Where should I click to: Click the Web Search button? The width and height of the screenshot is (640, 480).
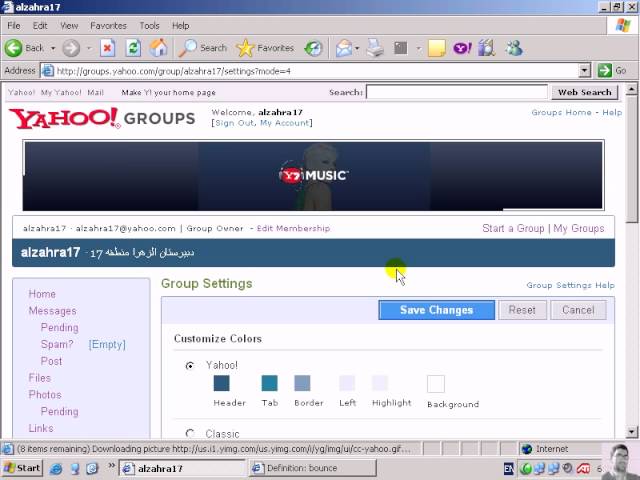(x=584, y=92)
